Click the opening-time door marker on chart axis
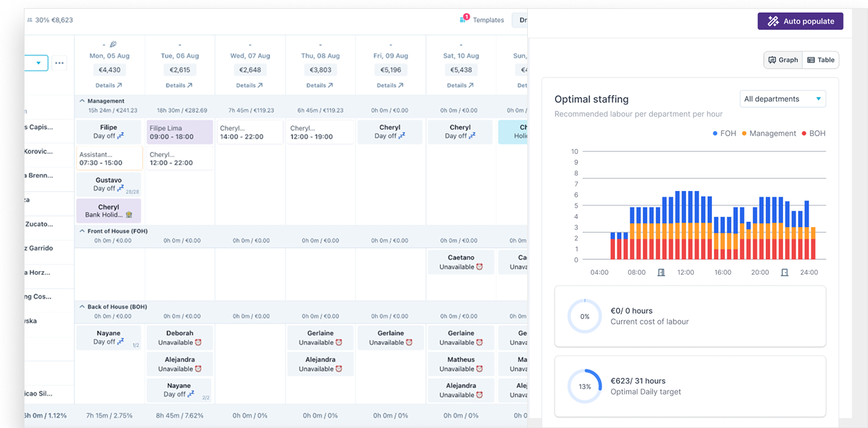The width and height of the screenshot is (868, 428). (661, 272)
